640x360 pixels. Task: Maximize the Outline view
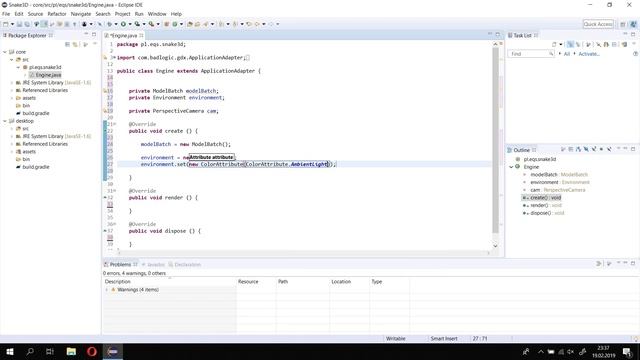pos(633,149)
